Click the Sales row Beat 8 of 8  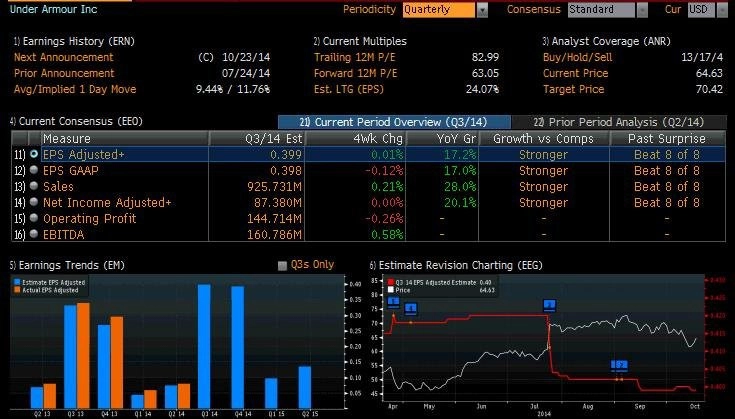(667, 187)
